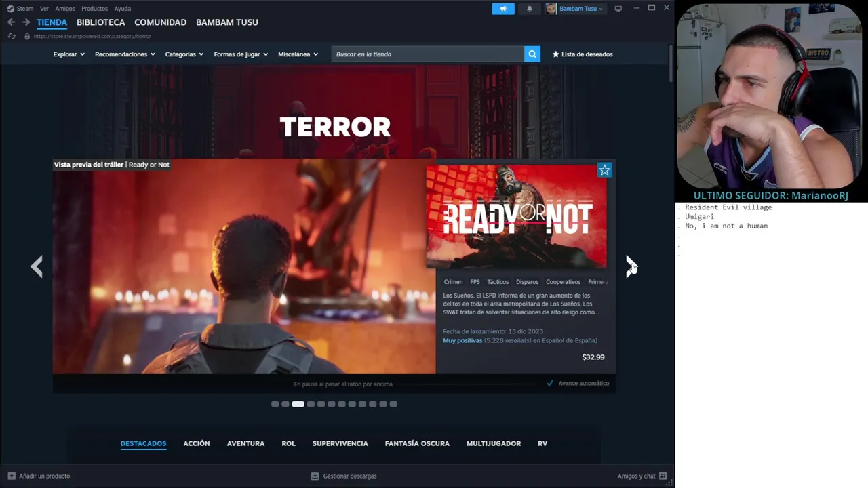Image resolution: width=868 pixels, height=488 pixels.
Task: Select first carousel page dot
Action: point(275,404)
